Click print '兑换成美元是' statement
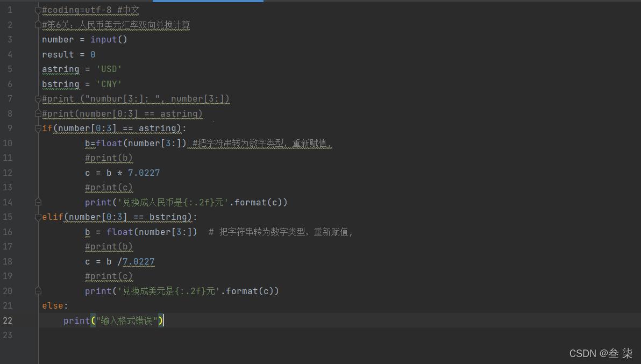 coord(182,291)
